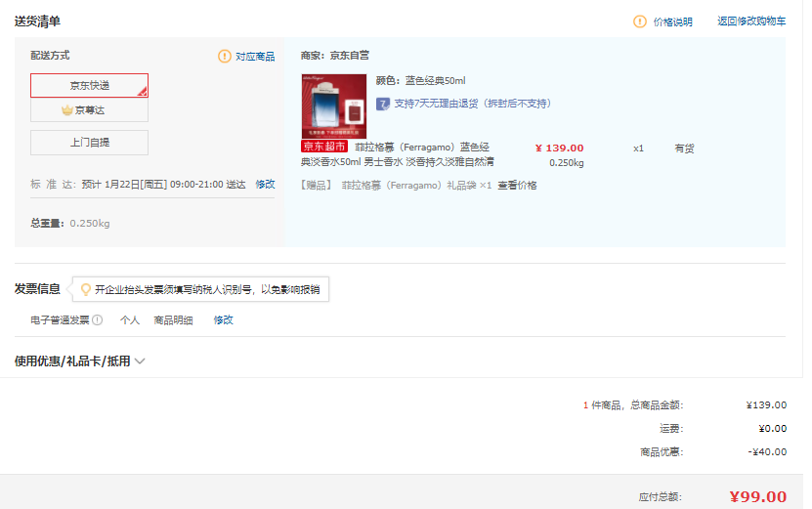Click the 总商品金额 ¥139.00 value
This screenshot has height=509, width=812.
click(x=766, y=404)
